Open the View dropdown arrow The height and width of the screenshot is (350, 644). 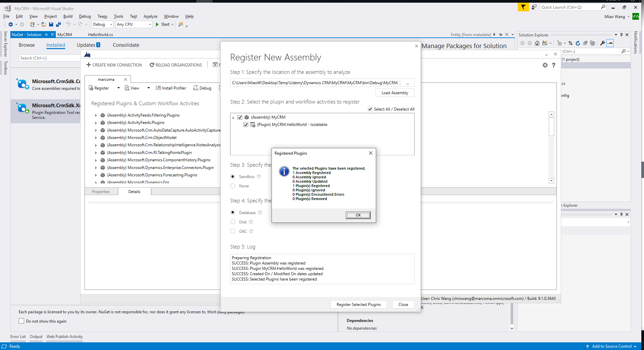[x=148, y=88]
